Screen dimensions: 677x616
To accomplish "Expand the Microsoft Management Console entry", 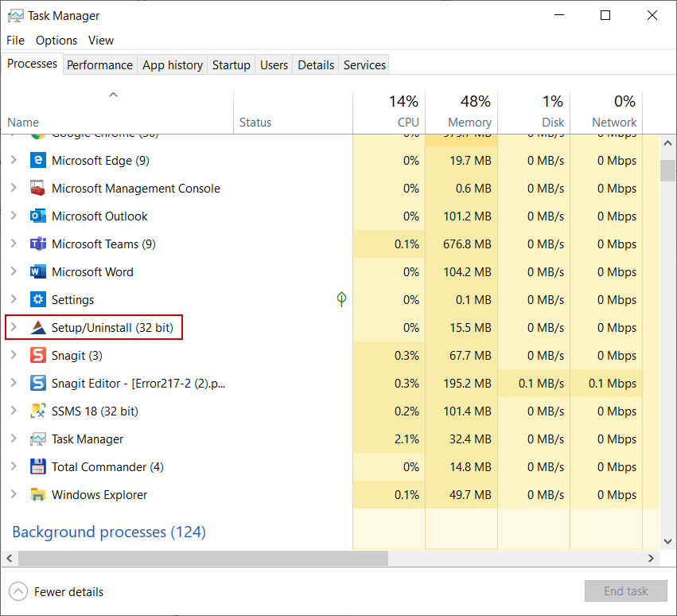I will pyautogui.click(x=14, y=188).
